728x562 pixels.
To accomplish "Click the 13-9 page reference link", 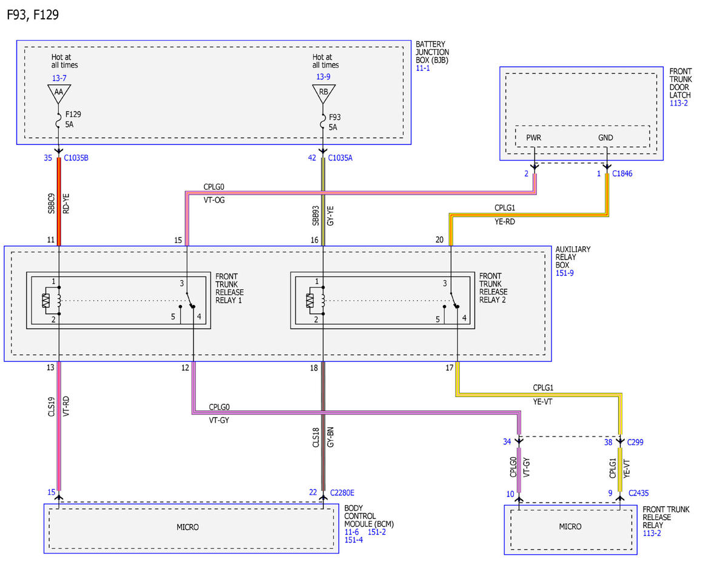I will pyautogui.click(x=323, y=77).
